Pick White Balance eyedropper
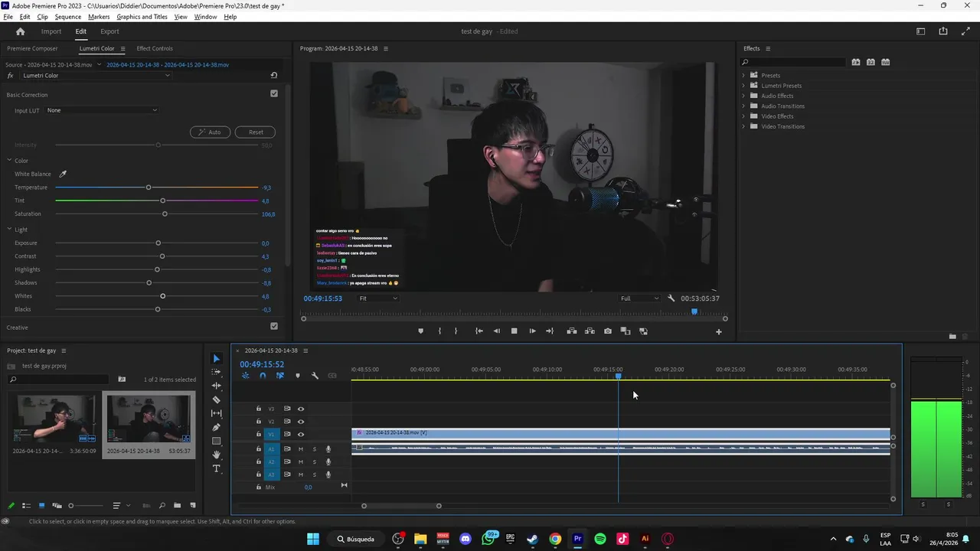Viewport: 980px width, 551px height. 63,174
